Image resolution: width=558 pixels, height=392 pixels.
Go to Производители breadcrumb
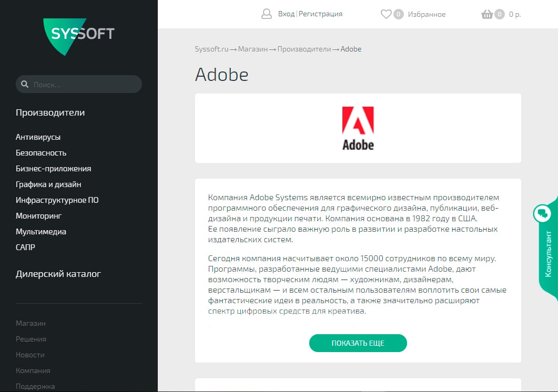pyautogui.click(x=305, y=49)
